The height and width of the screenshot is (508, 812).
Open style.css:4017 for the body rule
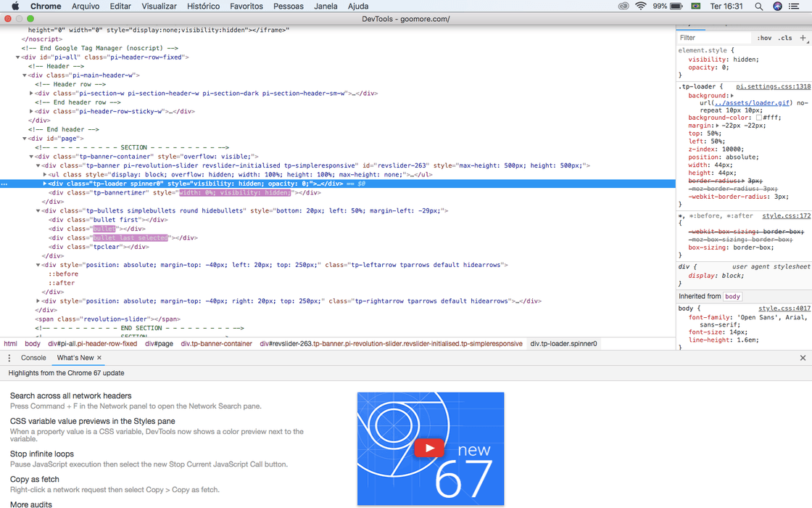click(x=784, y=308)
